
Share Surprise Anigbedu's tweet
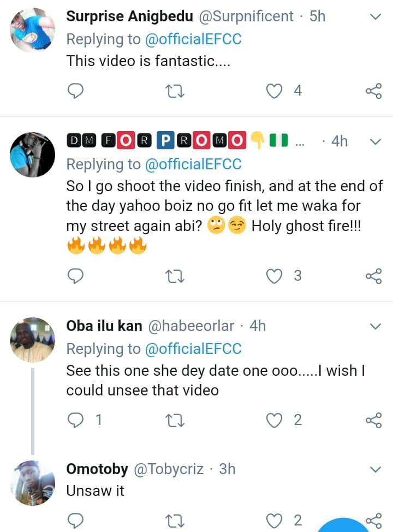[373, 91]
